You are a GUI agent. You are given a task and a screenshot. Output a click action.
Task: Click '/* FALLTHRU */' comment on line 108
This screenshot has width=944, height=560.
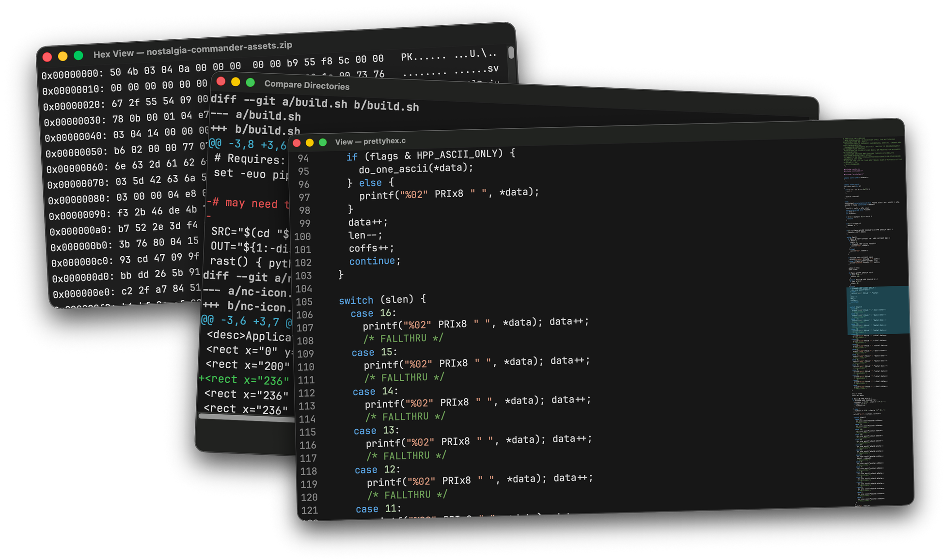coord(403,338)
